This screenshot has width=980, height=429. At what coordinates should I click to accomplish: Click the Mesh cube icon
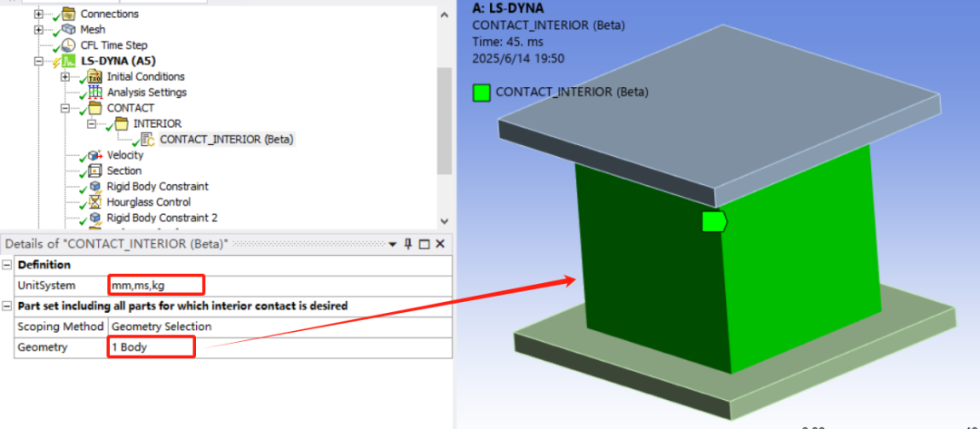[69, 29]
